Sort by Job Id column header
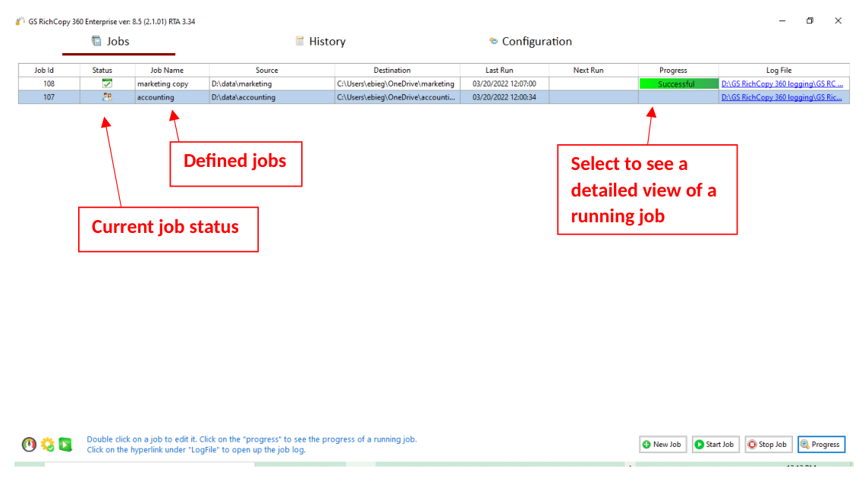 [x=49, y=71]
